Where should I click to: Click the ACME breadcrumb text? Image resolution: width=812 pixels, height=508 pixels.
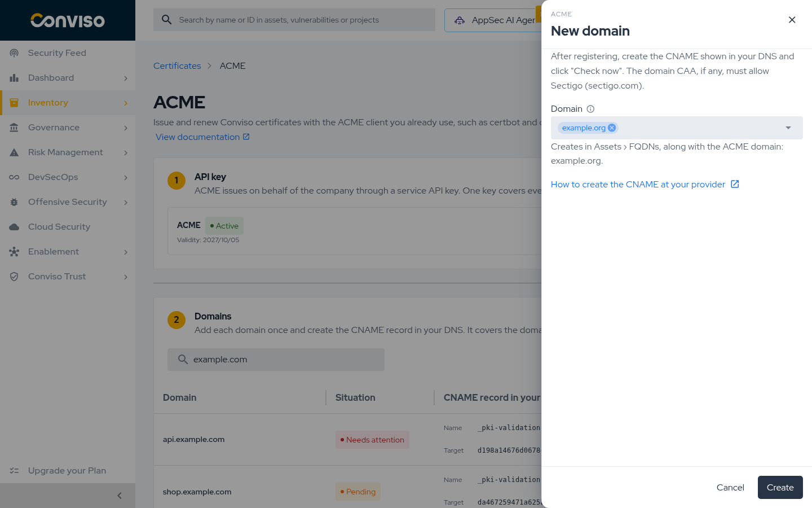(232, 66)
